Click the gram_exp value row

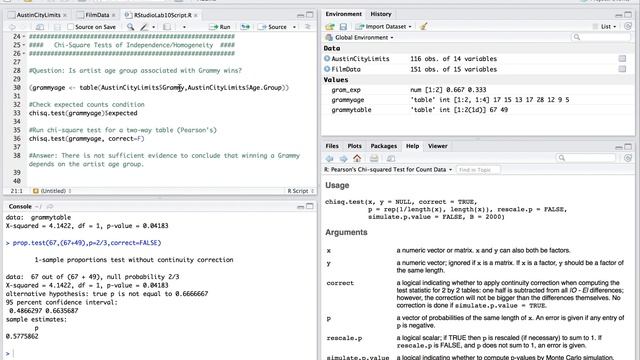pyautogui.click(x=478, y=90)
